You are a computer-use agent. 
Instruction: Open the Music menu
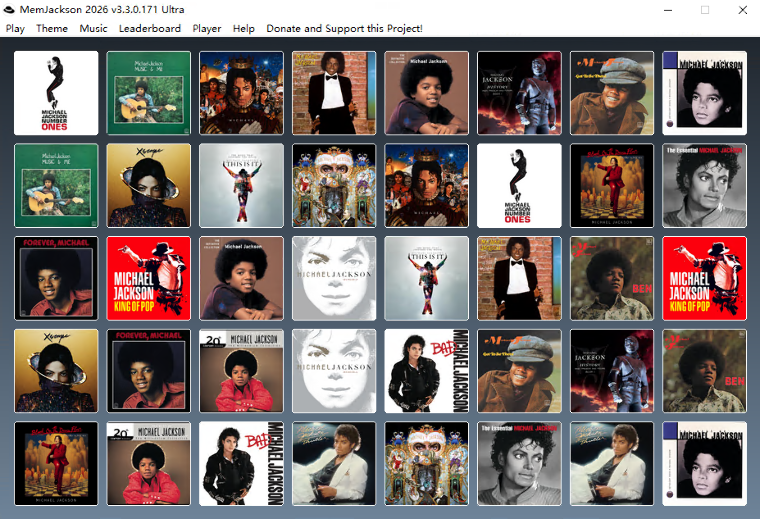pos(93,29)
